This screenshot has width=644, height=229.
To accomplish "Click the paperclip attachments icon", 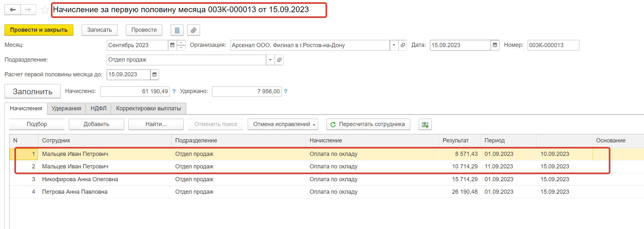I will [194, 30].
